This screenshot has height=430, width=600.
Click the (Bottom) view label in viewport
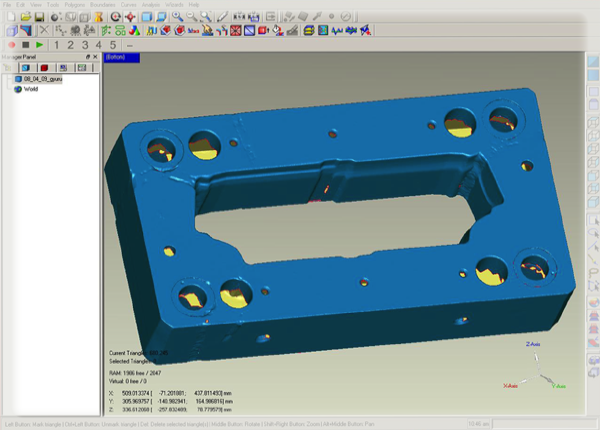(115, 58)
